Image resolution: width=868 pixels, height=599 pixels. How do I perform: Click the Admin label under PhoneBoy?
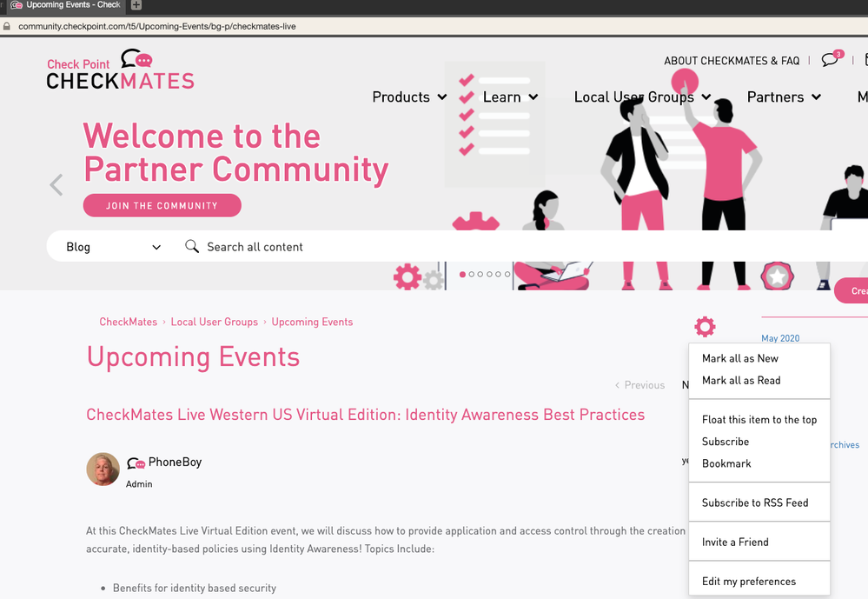(139, 484)
